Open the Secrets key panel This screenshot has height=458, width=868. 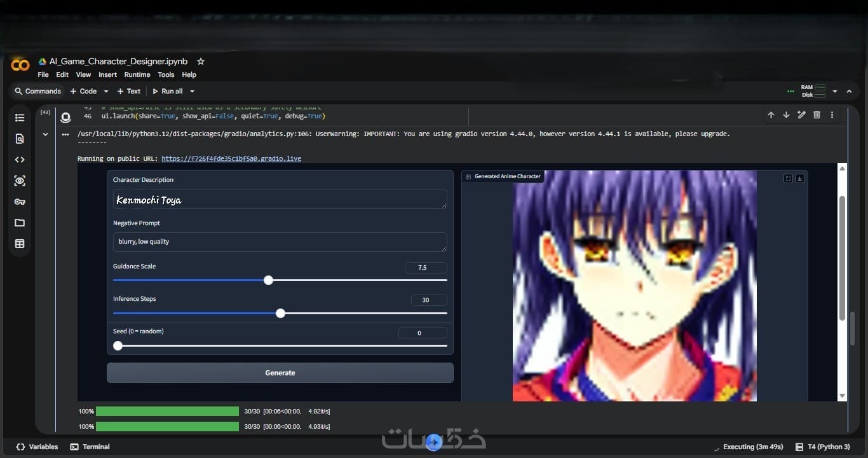pyautogui.click(x=20, y=202)
